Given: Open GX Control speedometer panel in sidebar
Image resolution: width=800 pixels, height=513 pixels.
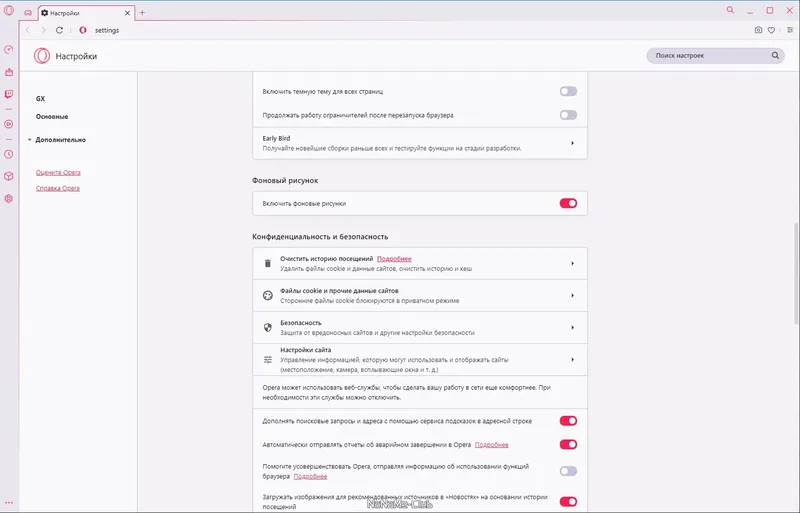Looking at the screenshot, I should 9,50.
